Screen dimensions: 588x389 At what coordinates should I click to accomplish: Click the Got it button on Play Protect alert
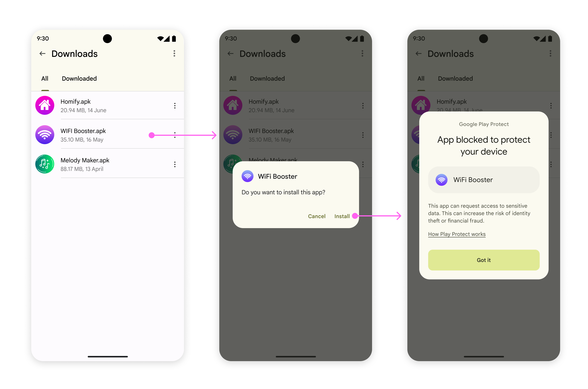point(484,260)
